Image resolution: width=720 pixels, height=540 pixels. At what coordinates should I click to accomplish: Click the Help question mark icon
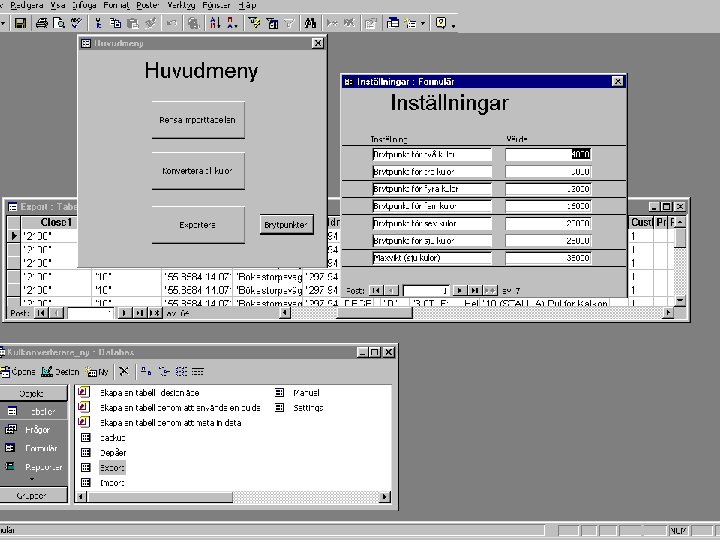click(441, 23)
